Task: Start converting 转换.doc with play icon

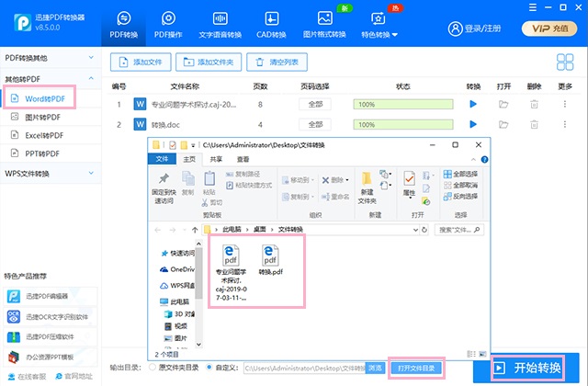Action: coord(473,124)
